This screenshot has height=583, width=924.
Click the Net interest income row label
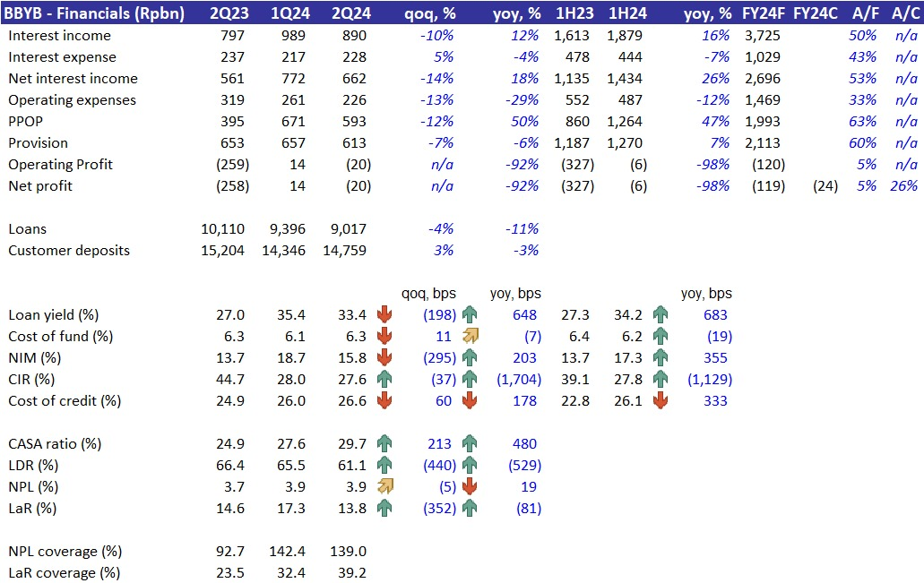coord(73,78)
